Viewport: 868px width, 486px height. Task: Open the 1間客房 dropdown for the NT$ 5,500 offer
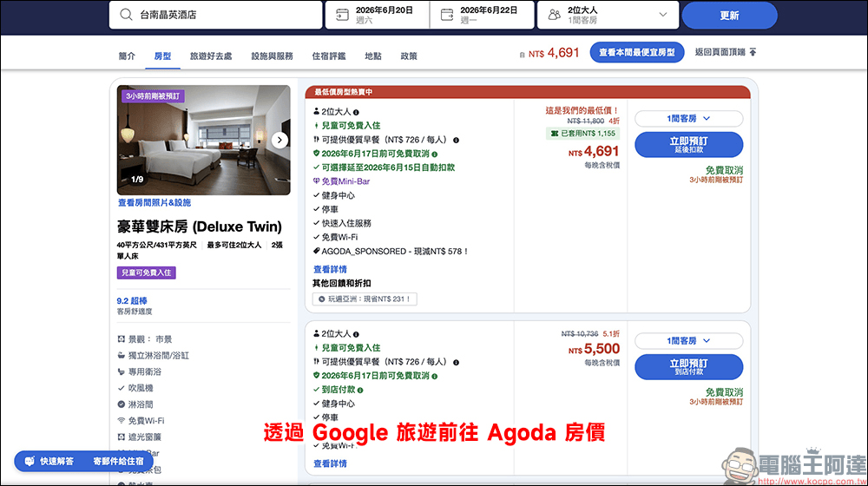click(688, 341)
